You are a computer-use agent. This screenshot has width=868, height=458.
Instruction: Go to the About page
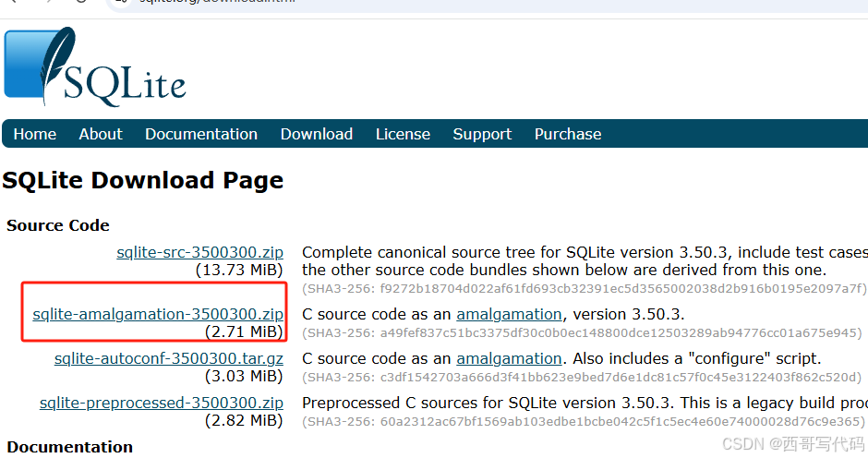(x=101, y=134)
